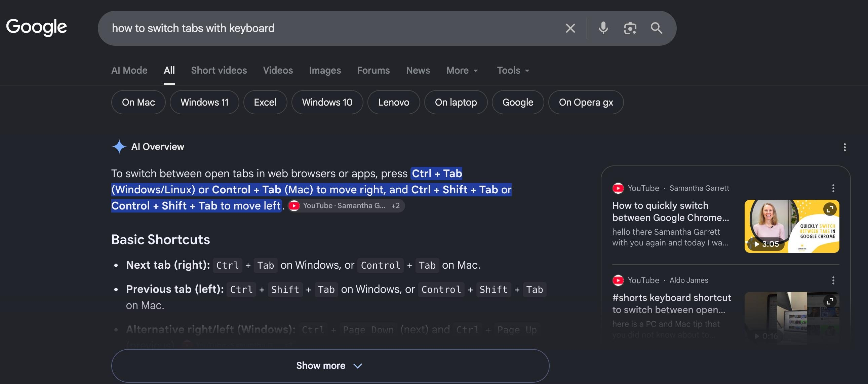Open Aldo James video options menu
Screen dimensions: 868x384
pos(833,280)
